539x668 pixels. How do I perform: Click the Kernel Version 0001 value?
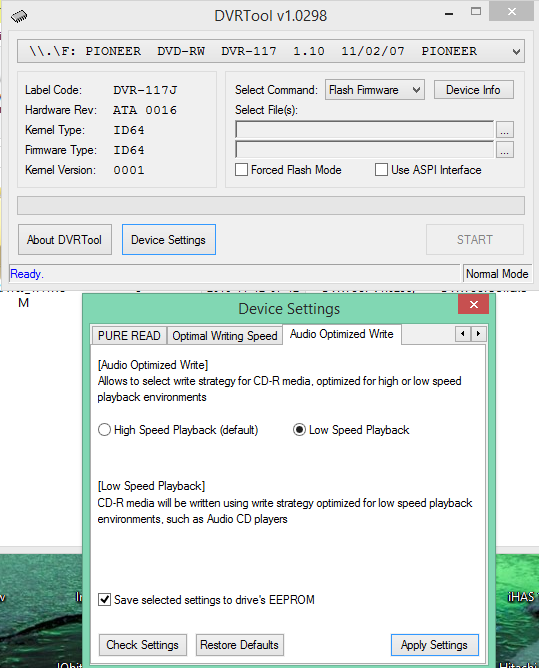(129, 170)
